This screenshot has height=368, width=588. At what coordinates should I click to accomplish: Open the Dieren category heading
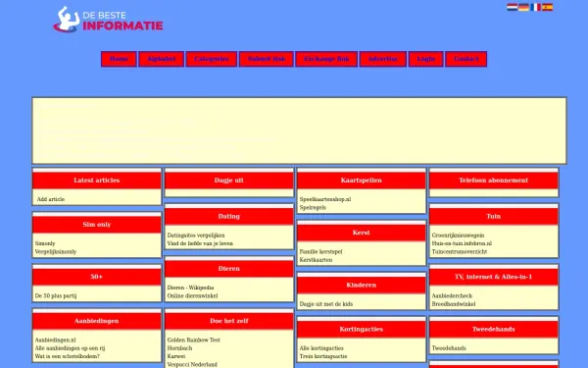click(229, 269)
